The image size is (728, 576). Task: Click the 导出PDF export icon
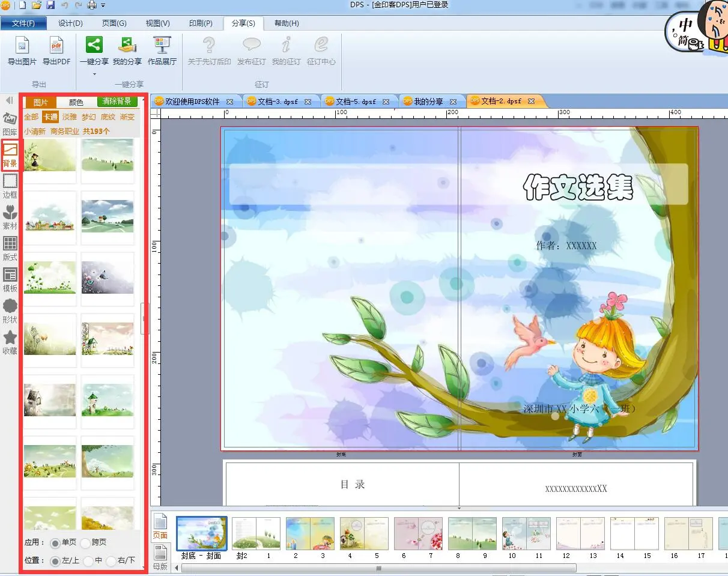(56, 46)
